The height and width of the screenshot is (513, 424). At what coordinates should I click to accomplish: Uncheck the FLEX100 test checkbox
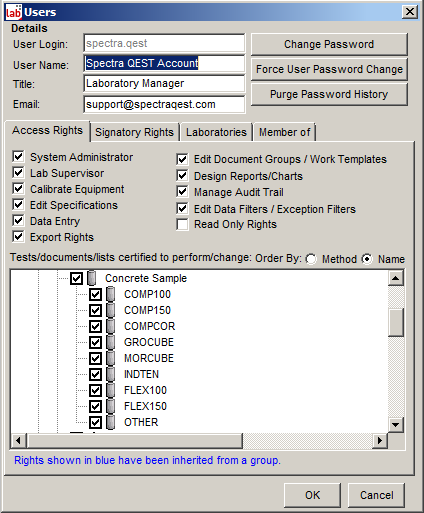click(95, 390)
